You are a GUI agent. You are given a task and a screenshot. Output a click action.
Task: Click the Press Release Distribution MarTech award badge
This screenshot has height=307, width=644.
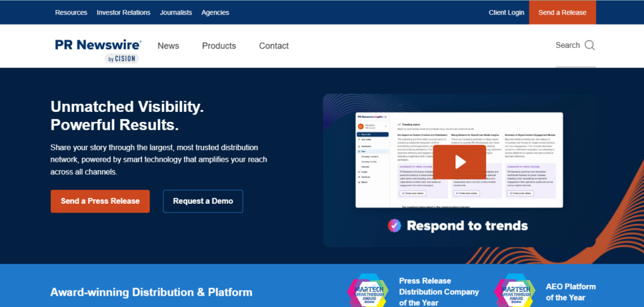click(367, 291)
